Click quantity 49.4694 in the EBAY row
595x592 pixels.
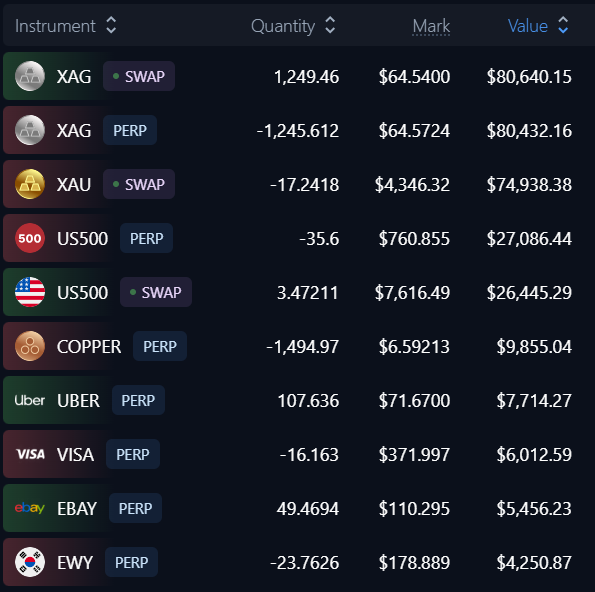tap(308, 509)
